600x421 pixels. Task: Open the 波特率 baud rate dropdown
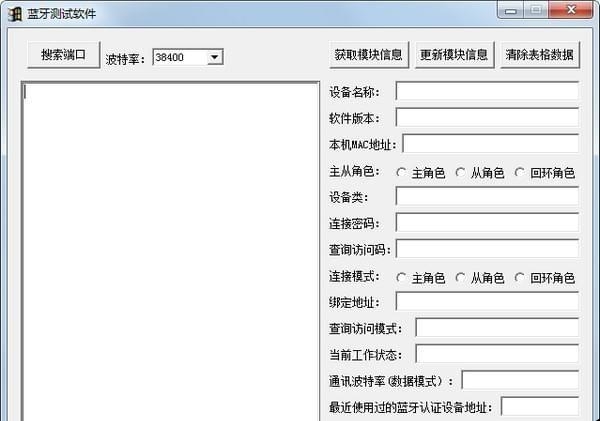tap(215, 57)
